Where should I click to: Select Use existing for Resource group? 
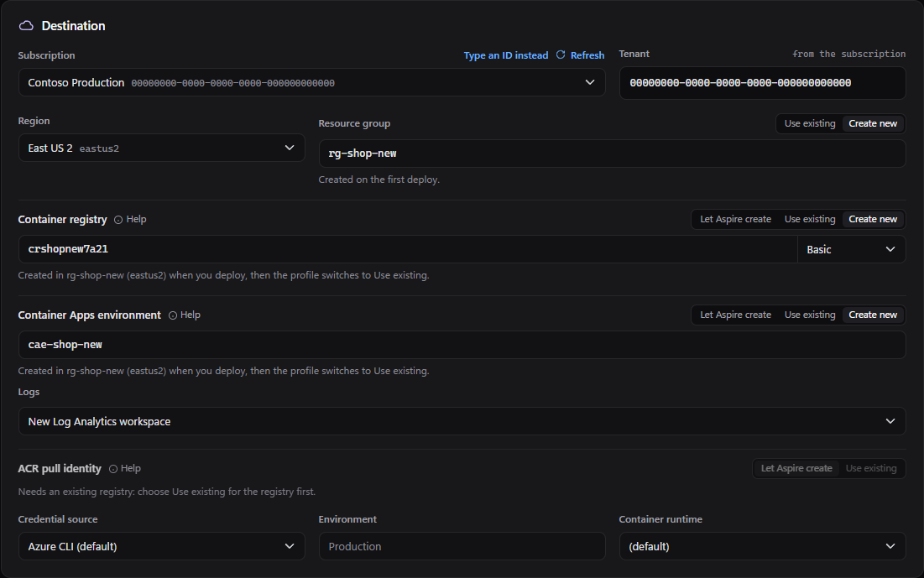810,123
